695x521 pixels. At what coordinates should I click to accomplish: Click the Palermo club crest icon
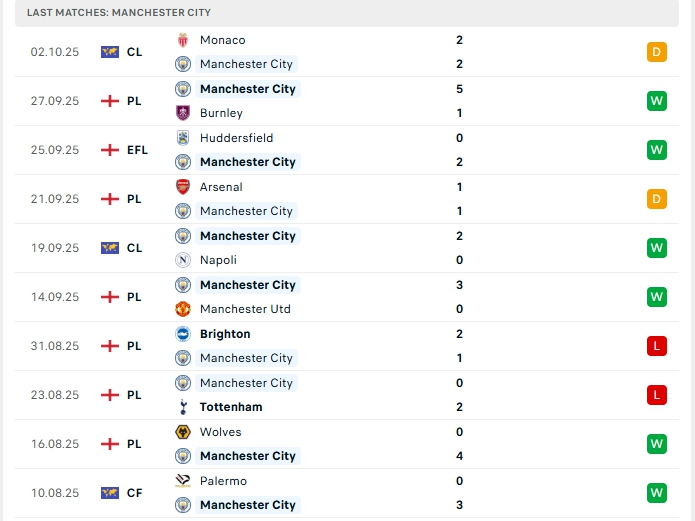(182, 481)
